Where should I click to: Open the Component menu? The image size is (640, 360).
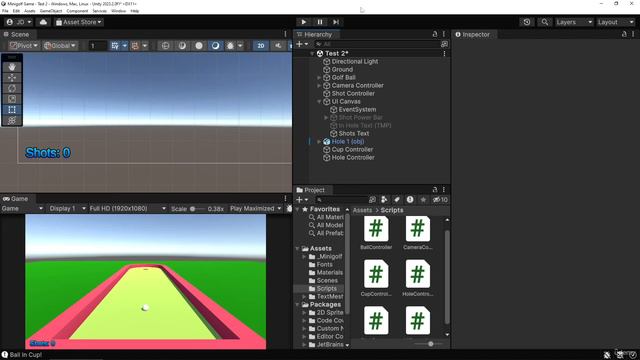coord(77,11)
